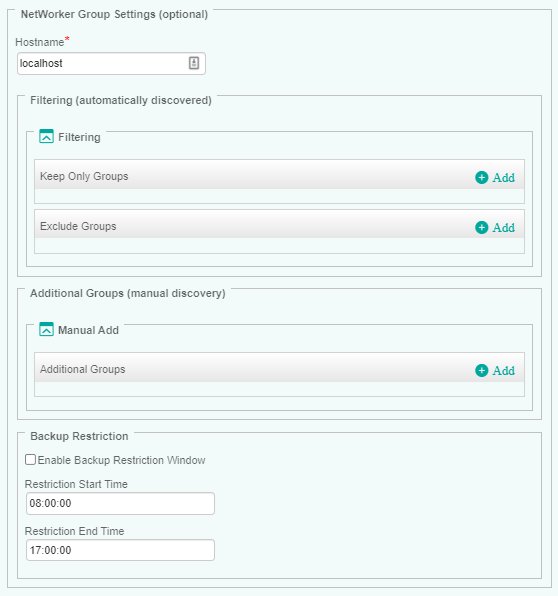Click the Restriction End Time label
The height and width of the screenshot is (596, 558).
point(74,531)
